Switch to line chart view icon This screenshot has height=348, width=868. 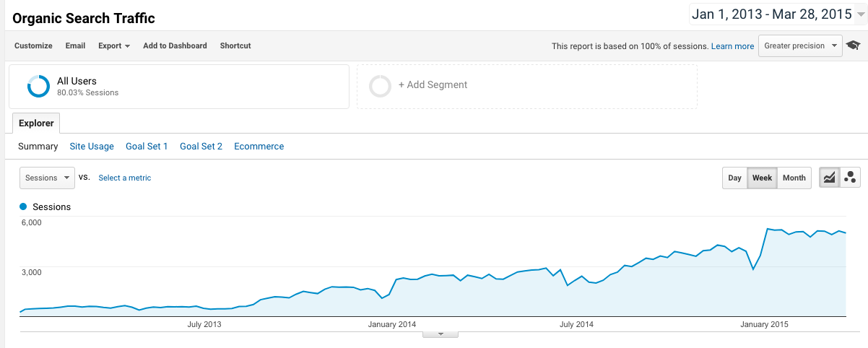[x=829, y=178]
